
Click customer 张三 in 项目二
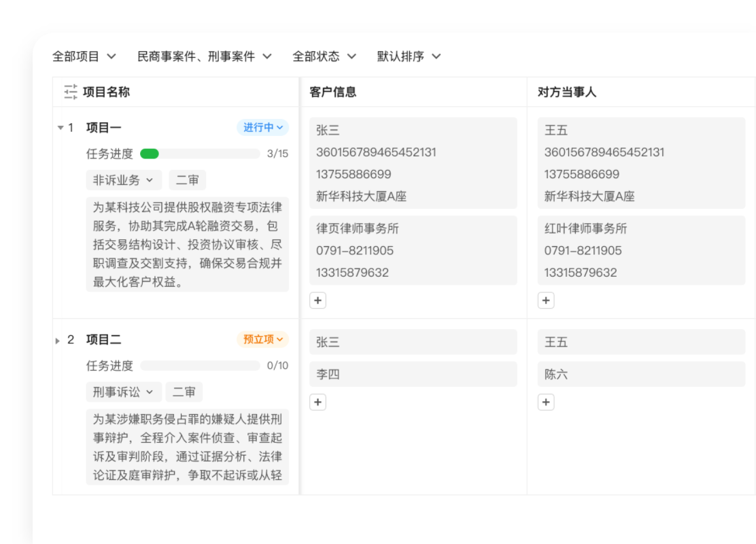(x=413, y=342)
